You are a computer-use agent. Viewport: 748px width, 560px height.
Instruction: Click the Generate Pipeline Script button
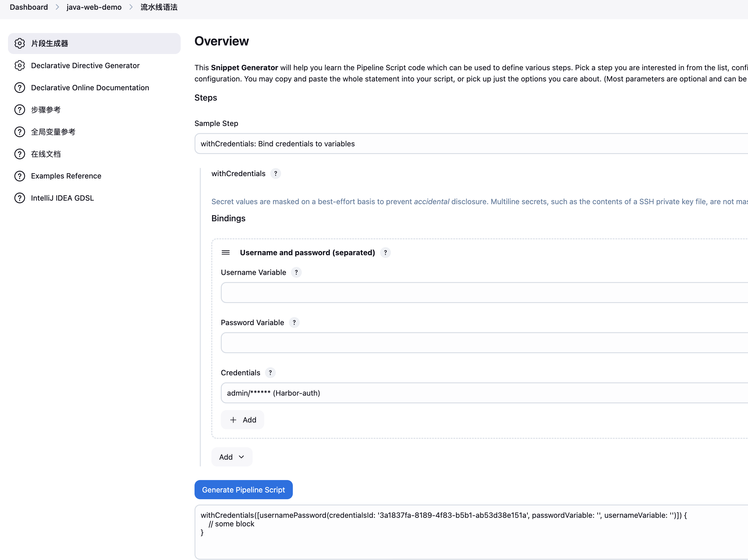[x=243, y=490]
